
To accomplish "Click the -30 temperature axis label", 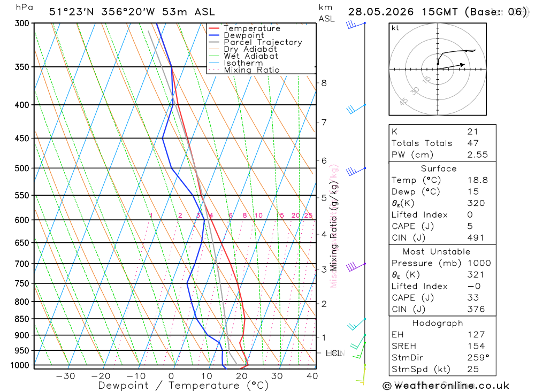I will 65,376.
